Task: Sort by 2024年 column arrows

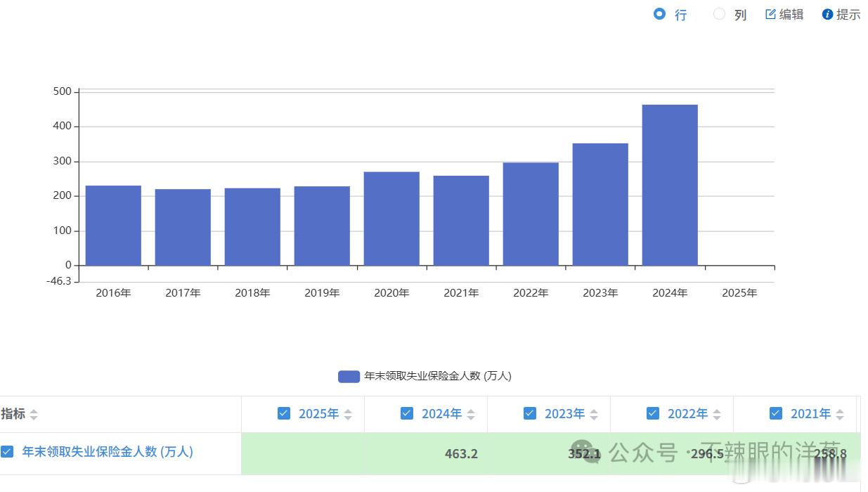Action: tap(471, 415)
